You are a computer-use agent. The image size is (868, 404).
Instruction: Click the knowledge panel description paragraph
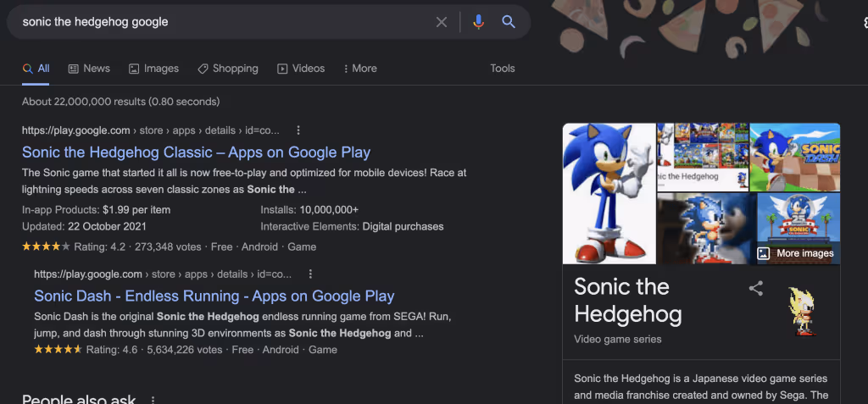pos(701,387)
